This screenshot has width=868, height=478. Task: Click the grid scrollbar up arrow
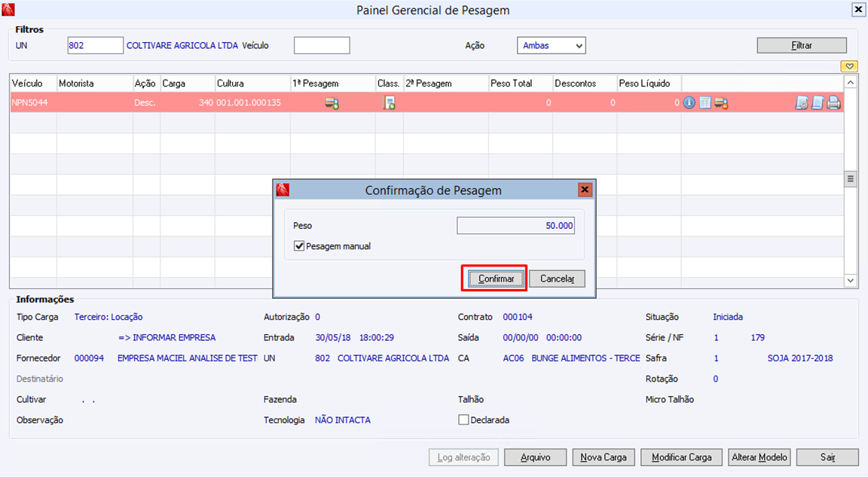click(x=850, y=83)
